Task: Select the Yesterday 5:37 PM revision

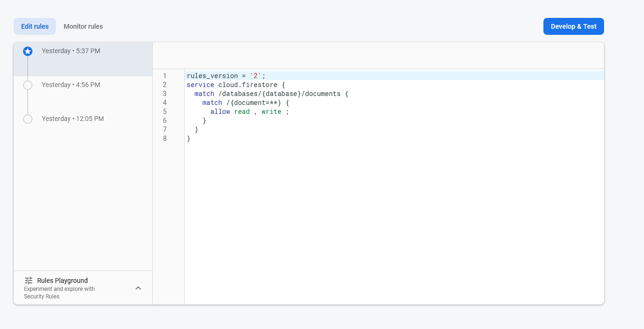Action: pyautogui.click(x=71, y=51)
